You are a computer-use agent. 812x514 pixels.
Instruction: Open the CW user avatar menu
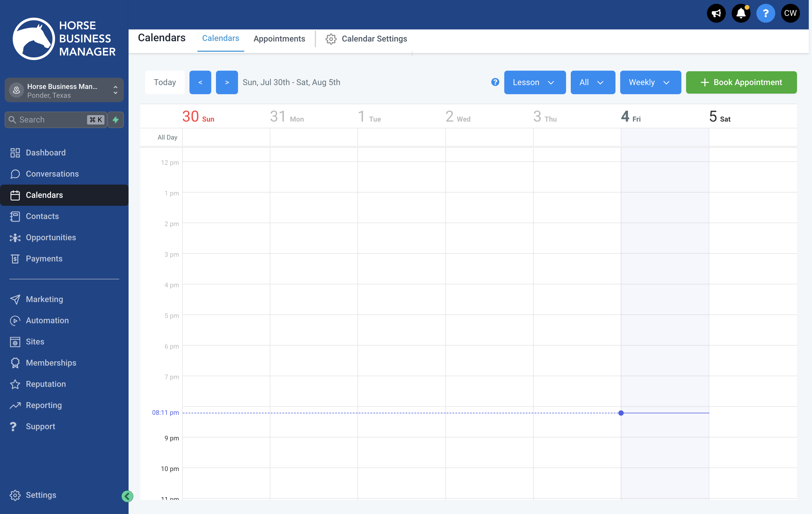tap(790, 14)
